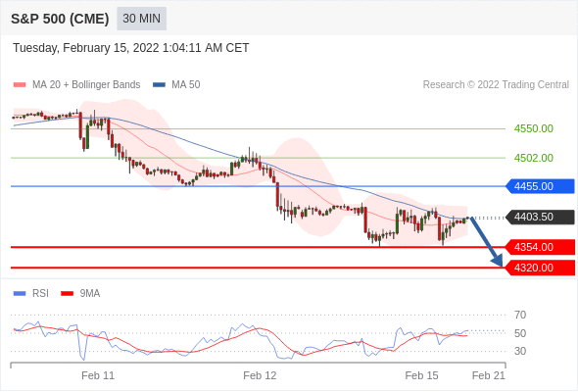The width and height of the screenshot is (578, 392).
Task: Click the RSI 70 level label
Action: (x=520, y=315)
